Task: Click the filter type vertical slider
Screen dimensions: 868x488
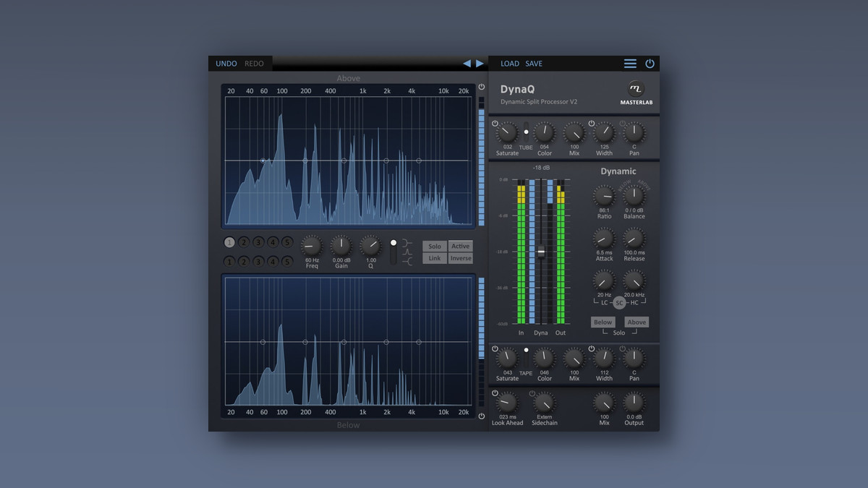Action: pos(393,252)
